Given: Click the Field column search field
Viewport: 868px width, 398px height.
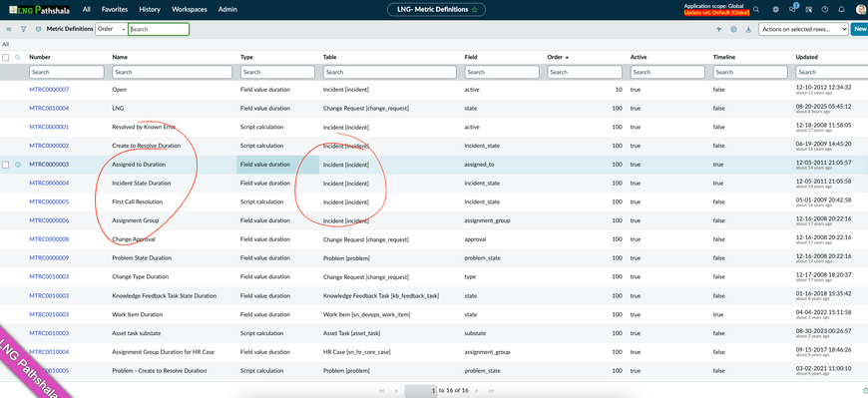Looking at the screenshot, I should pyautogui.click(x=502, y=72).
